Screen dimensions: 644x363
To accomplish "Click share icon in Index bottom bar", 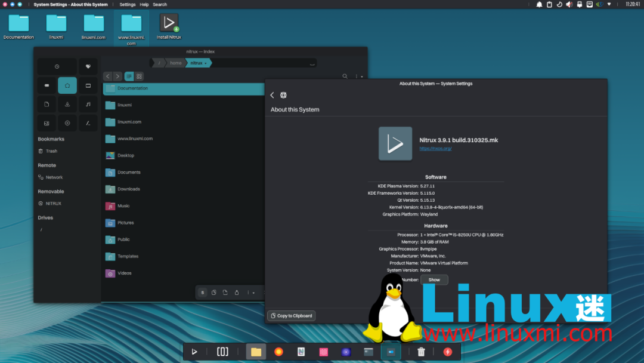I will tap(237, 293).
